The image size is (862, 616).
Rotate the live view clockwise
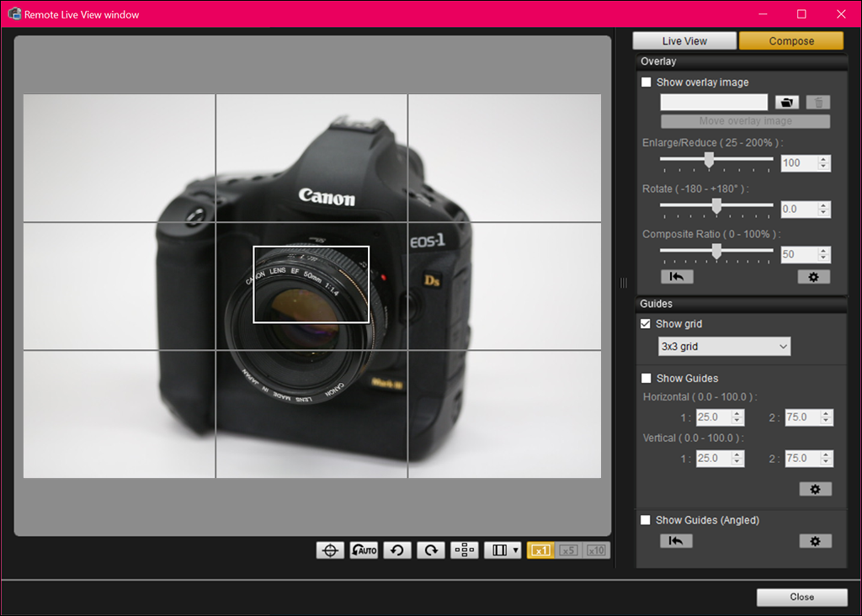tap(431, 550)
